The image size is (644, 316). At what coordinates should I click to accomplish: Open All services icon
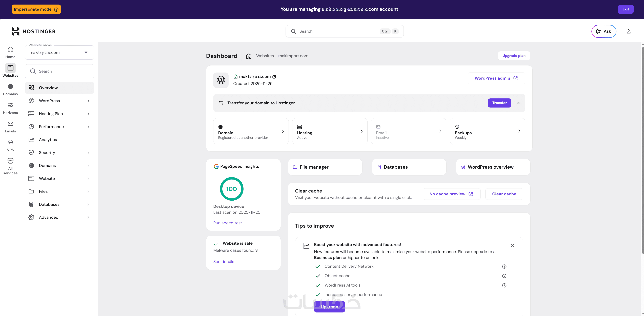(10, 166)
